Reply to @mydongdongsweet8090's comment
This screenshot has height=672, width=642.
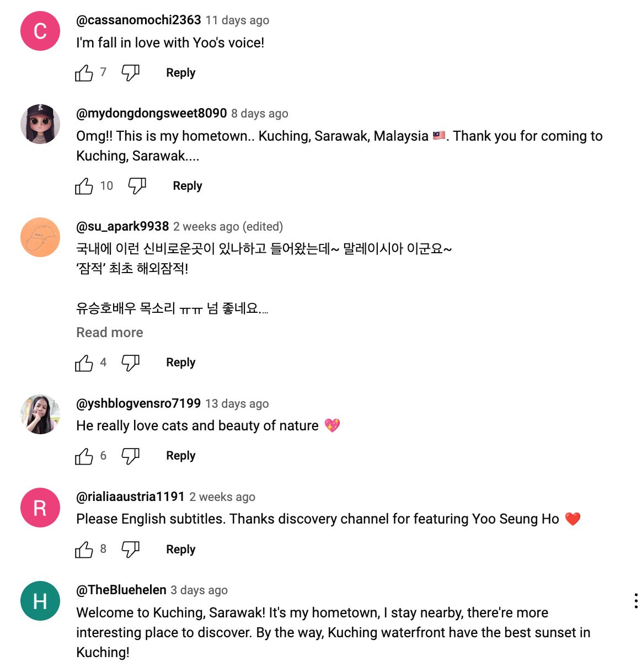[188, 186]
